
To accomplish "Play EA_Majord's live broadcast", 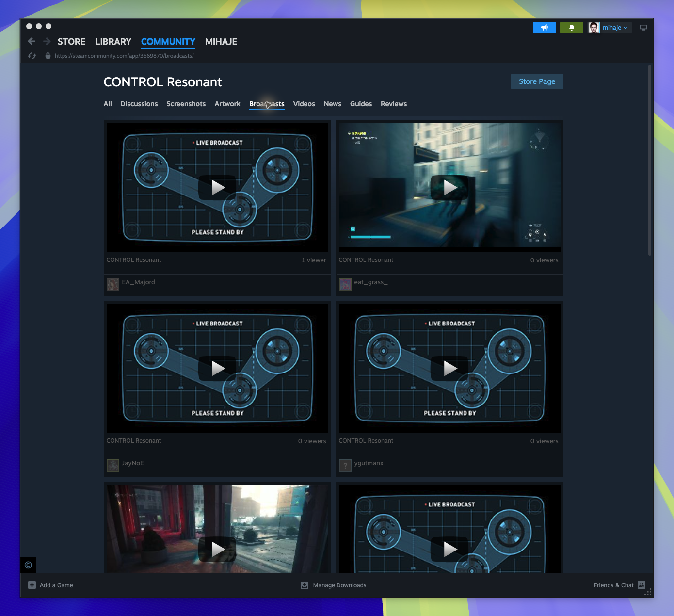I will tap(217, 187).
